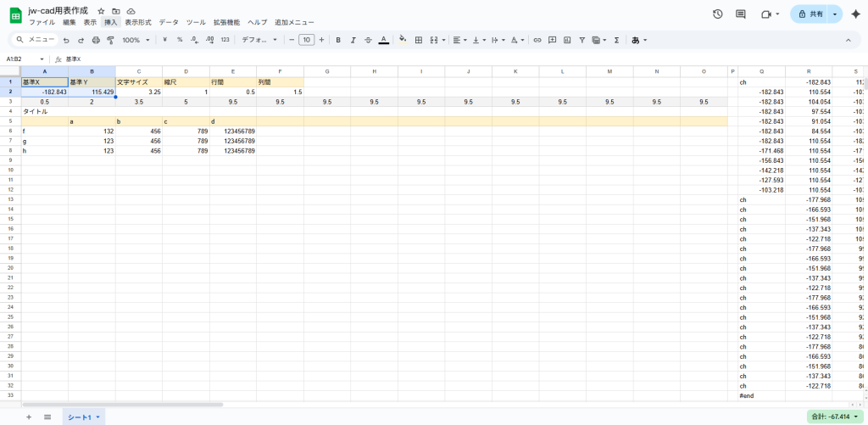Open the 拡張機能 menu
The image size is (868, 425).
[226, 22]
